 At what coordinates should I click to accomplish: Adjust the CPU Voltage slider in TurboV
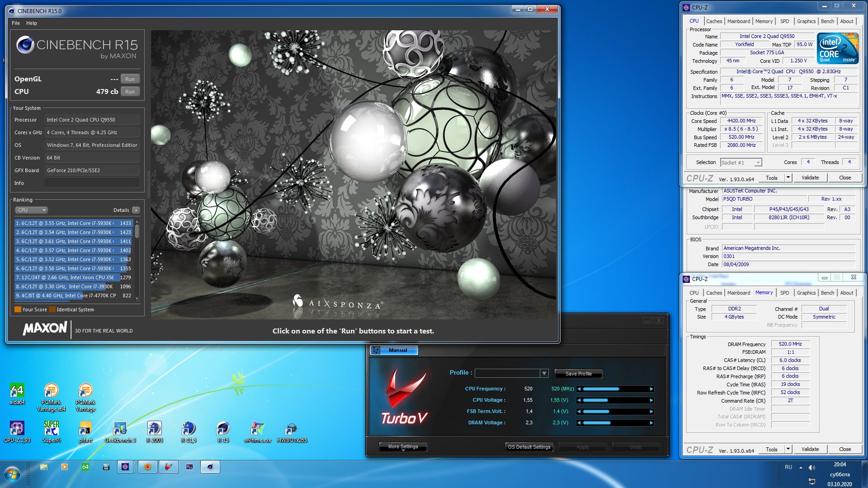(x=615, y=400)
